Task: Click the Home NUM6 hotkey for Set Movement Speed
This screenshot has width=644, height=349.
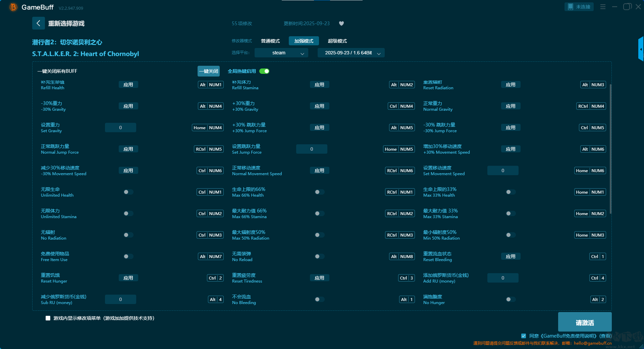Action: tap(590, 170)
